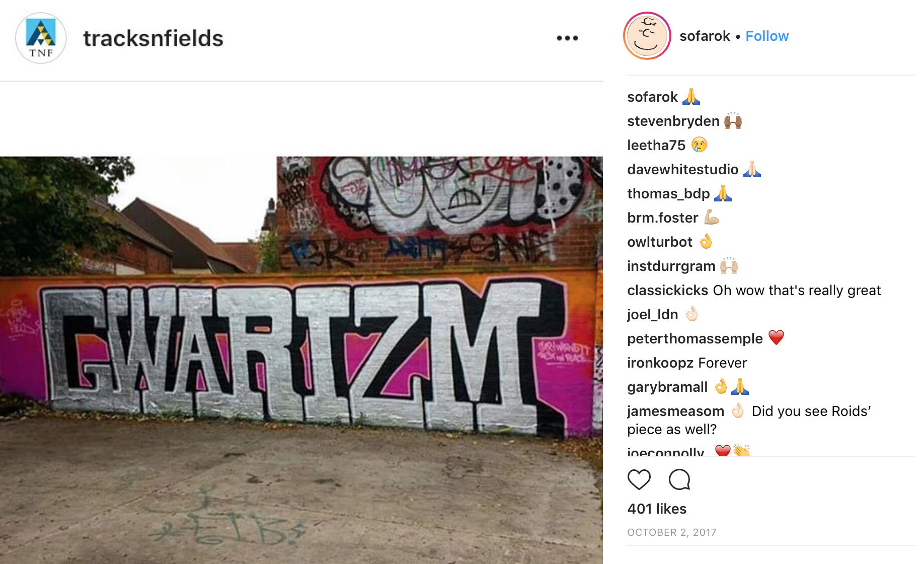Image resolution: width=924 pixels, height=564 pixels.
Task: Open the GWARIZM graffiti photo
Action: pyautogui.click(x=301, y=360)
